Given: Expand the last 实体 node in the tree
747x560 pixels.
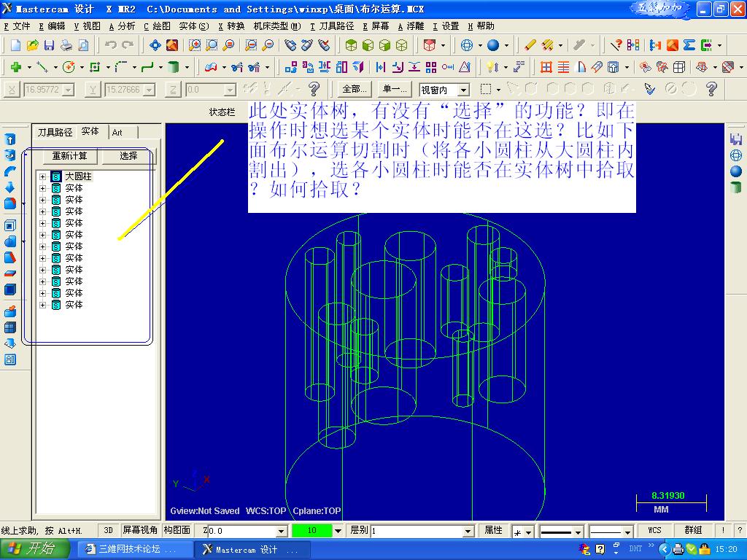Looking at the screenshot, I should tap(42, 305).
